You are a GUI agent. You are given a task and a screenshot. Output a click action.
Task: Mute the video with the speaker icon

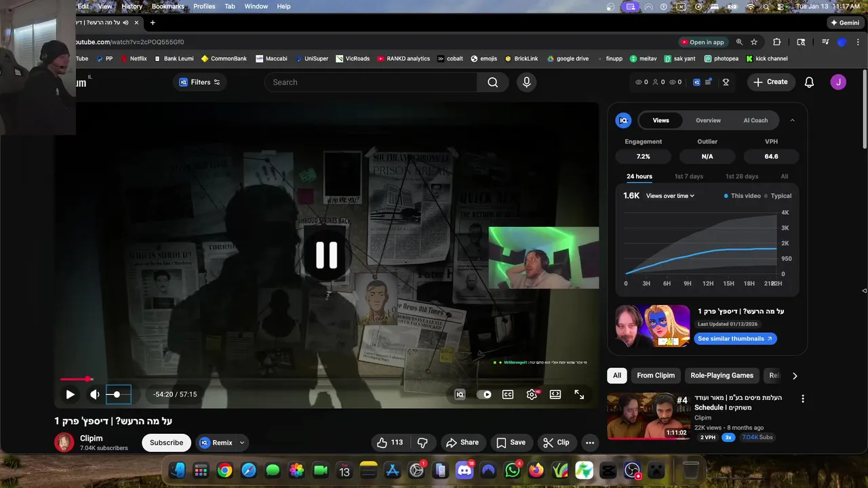coord(95,394)
